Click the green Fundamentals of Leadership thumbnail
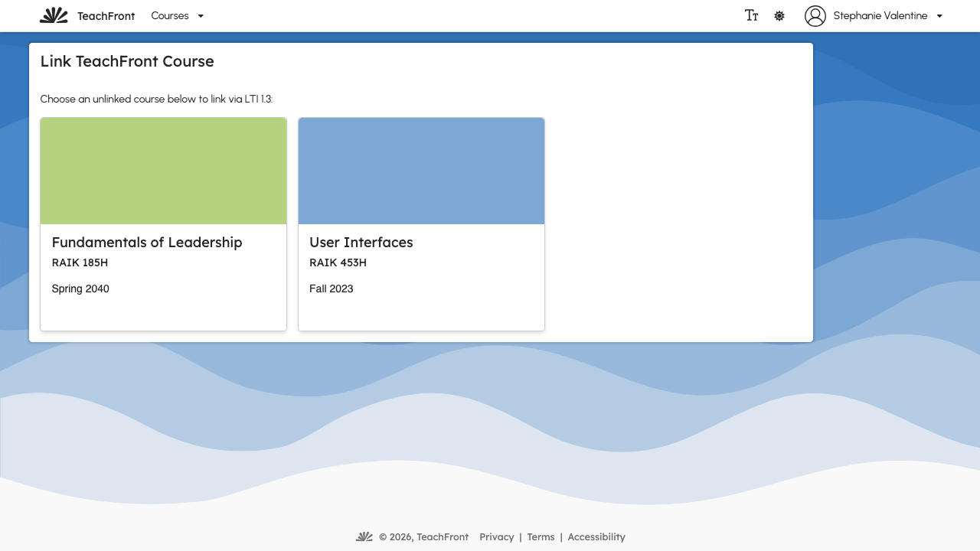 coord(164,171)
